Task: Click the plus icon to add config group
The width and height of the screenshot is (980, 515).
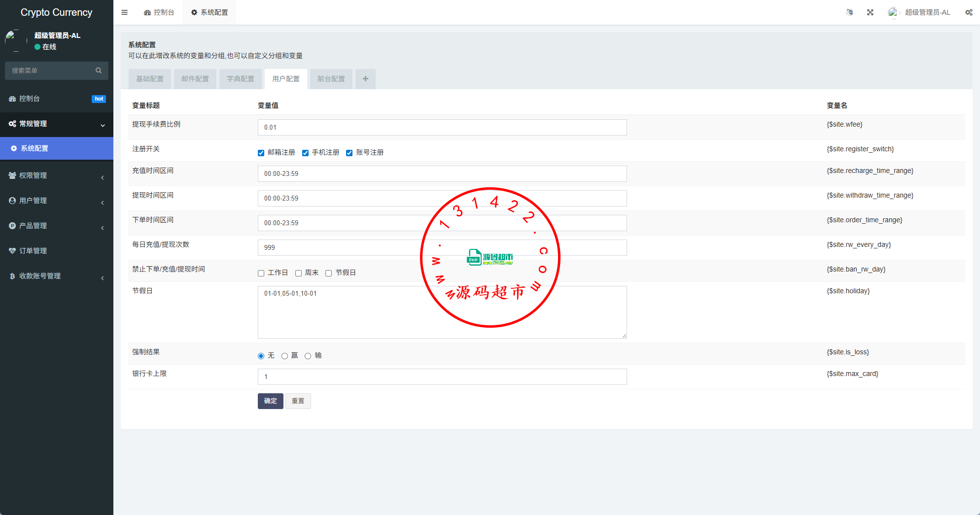Action: [365, 79]
